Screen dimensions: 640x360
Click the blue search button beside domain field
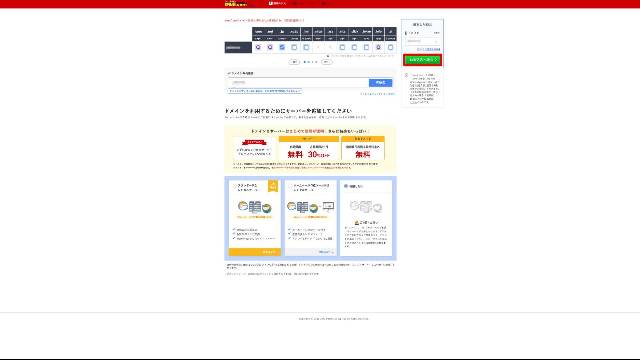pos(380,82)
